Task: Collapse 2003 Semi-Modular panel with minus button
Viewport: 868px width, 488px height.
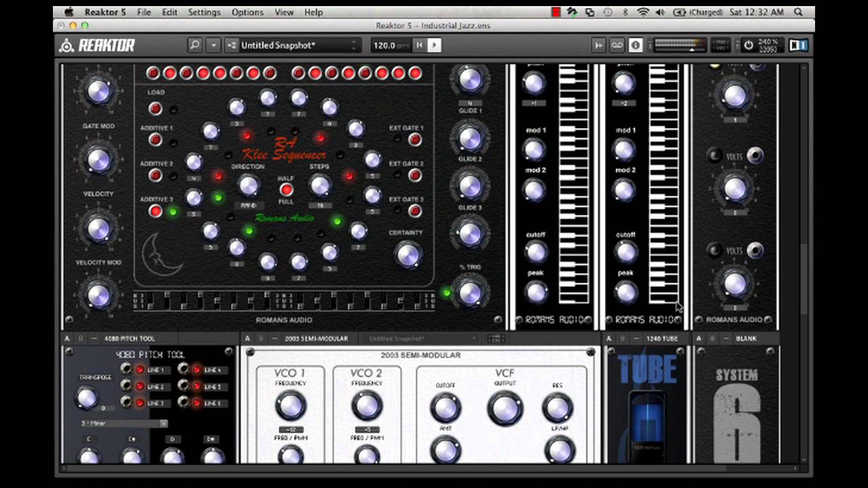Action: [275, 338]
